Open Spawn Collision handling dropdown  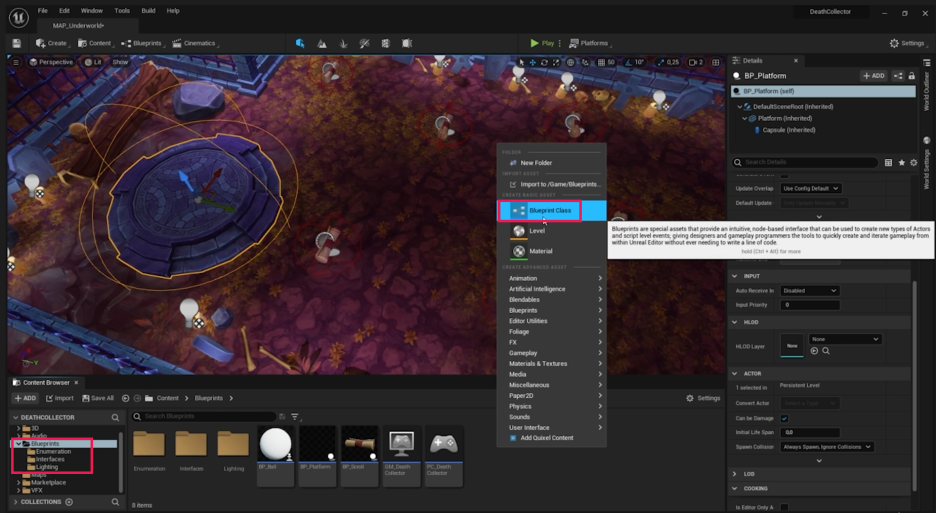coord(827,447)
